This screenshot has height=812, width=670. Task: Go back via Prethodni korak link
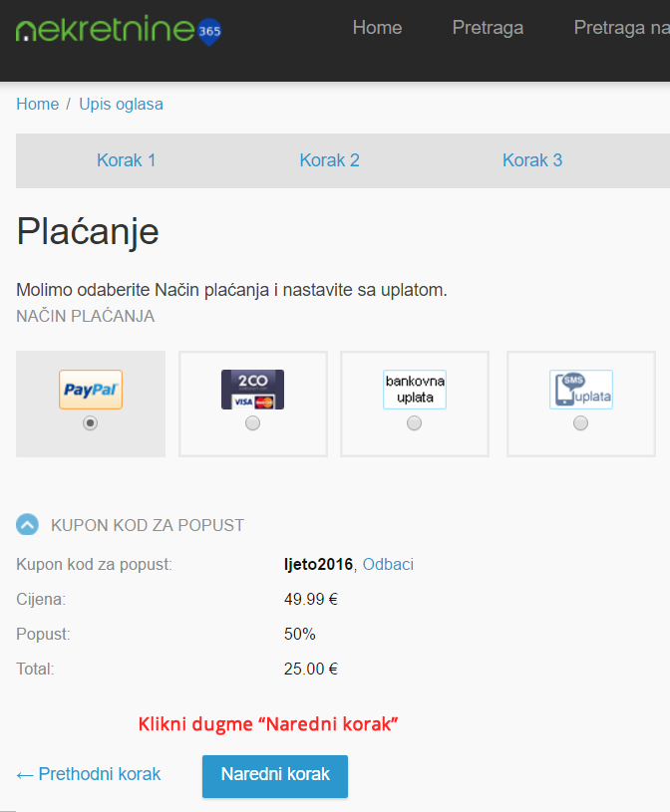point(89,774)
